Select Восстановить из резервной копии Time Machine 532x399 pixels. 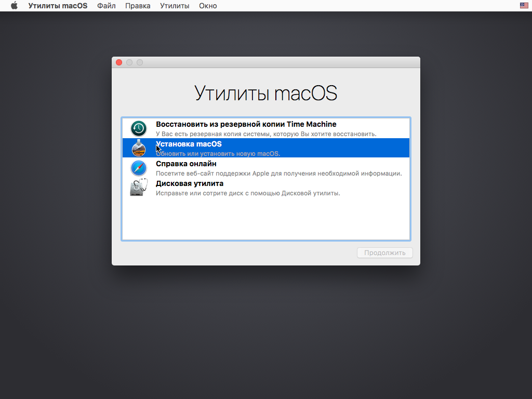click(x=246, y=125)
